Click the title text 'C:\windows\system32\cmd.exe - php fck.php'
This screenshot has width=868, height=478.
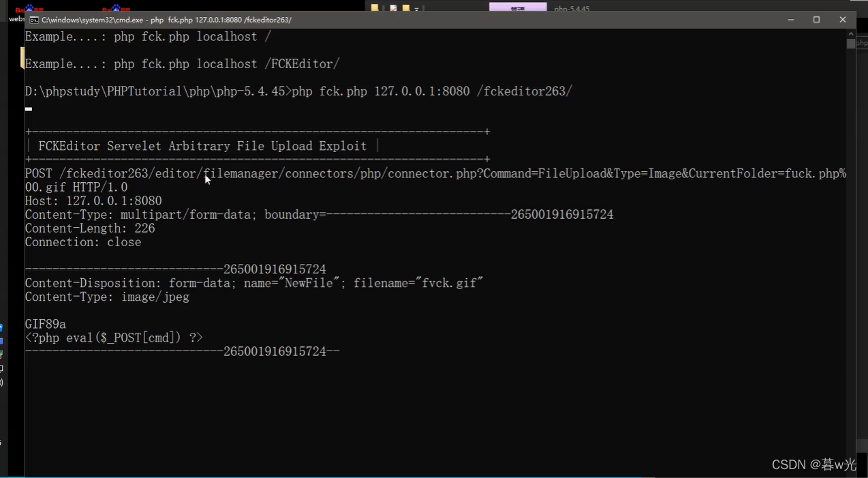117,20
